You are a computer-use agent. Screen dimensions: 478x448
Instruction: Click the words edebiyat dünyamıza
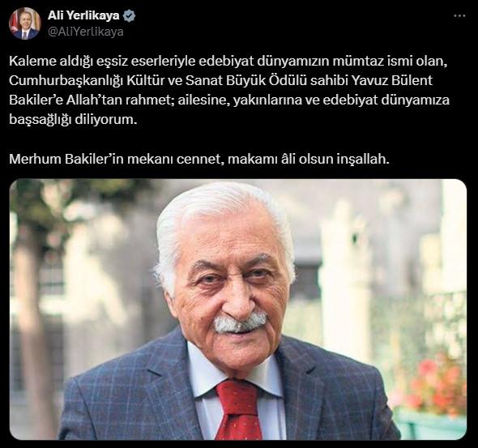[x=386, y=100]
